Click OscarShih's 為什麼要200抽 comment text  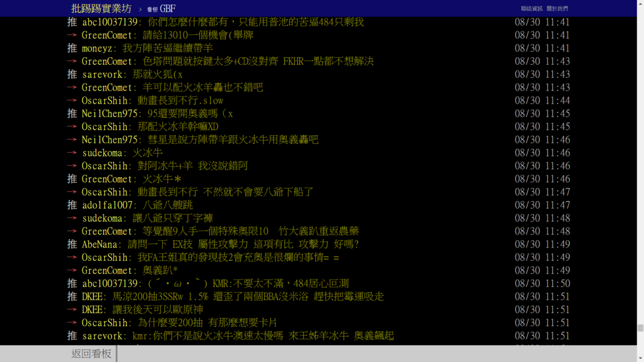pos(208,322)
